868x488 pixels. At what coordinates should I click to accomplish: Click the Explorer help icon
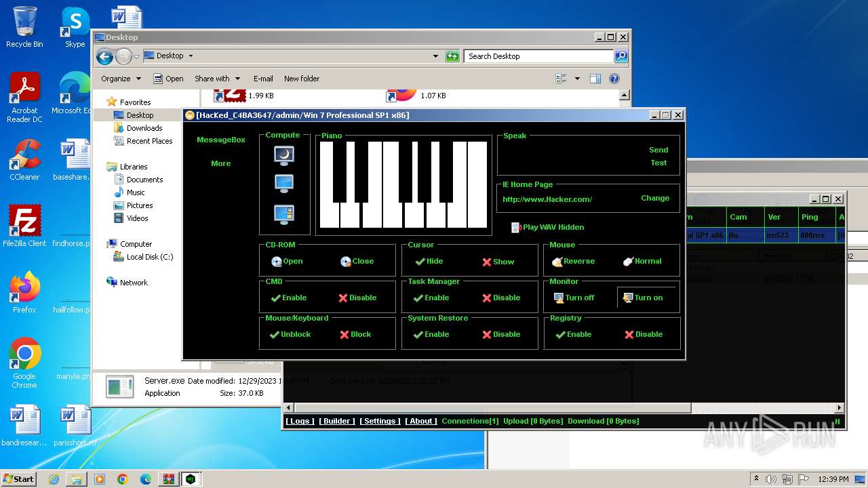(614, 79)
